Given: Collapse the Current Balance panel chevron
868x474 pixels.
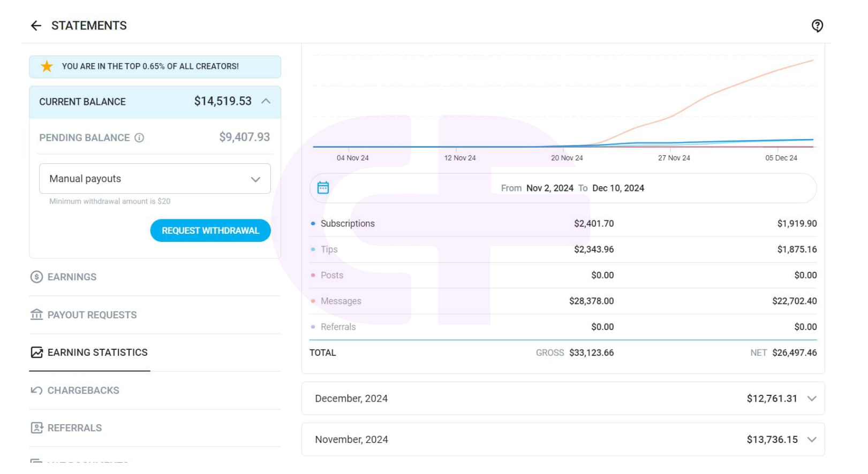Looking at the screenshot, I should tap(266, 101).
